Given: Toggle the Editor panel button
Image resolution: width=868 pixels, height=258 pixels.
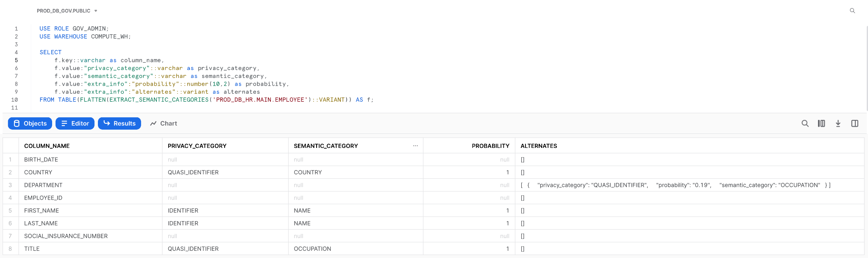Looking at the screenshot, I should coord(75,123).
